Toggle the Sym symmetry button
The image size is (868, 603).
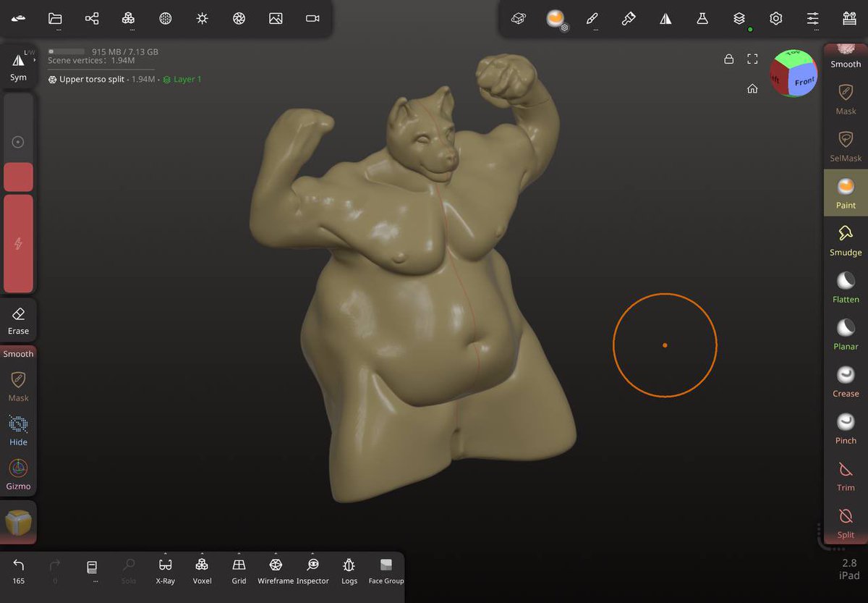click(x=18, y=67)
